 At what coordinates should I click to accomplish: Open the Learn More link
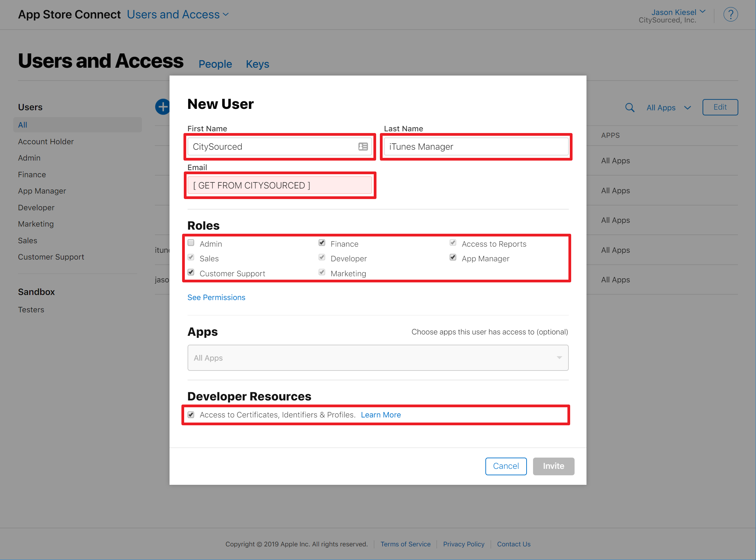(381, 415)
